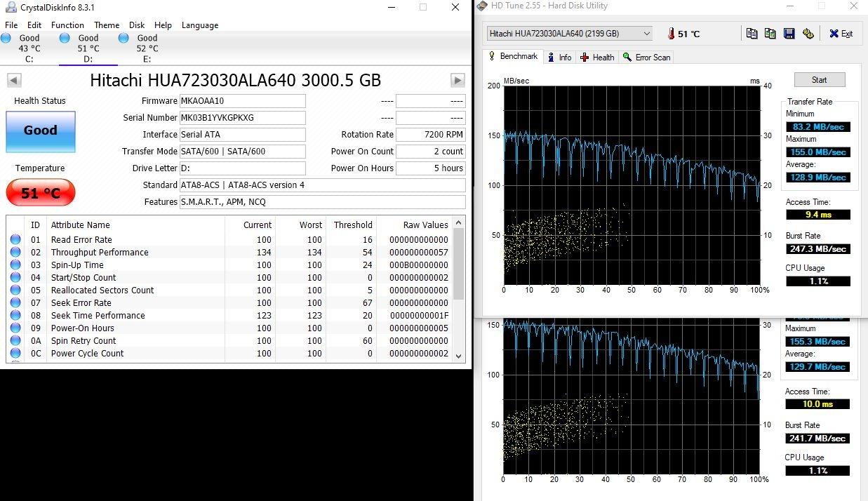Screen dimensions: 868x501
Task: Click the 247.3 MB/sec burst rate value
Action: pos(817,249)
